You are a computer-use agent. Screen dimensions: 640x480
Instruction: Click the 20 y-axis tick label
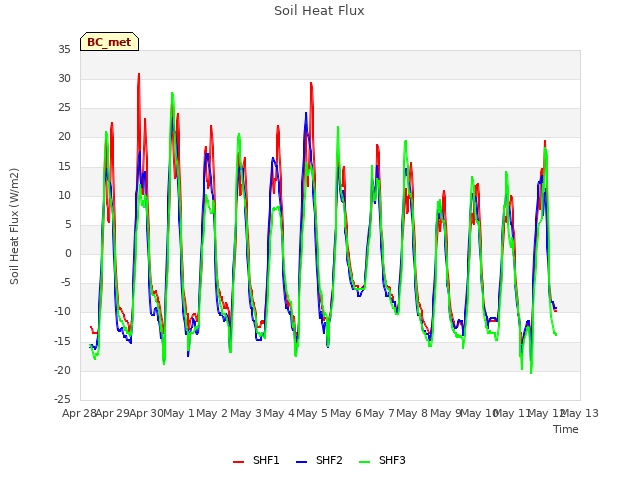coord(64,137)
